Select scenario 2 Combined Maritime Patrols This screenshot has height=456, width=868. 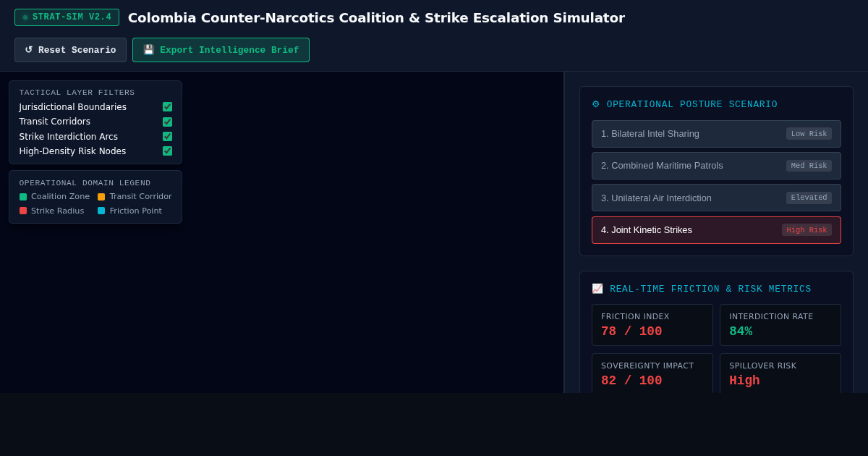pos(716,166)
